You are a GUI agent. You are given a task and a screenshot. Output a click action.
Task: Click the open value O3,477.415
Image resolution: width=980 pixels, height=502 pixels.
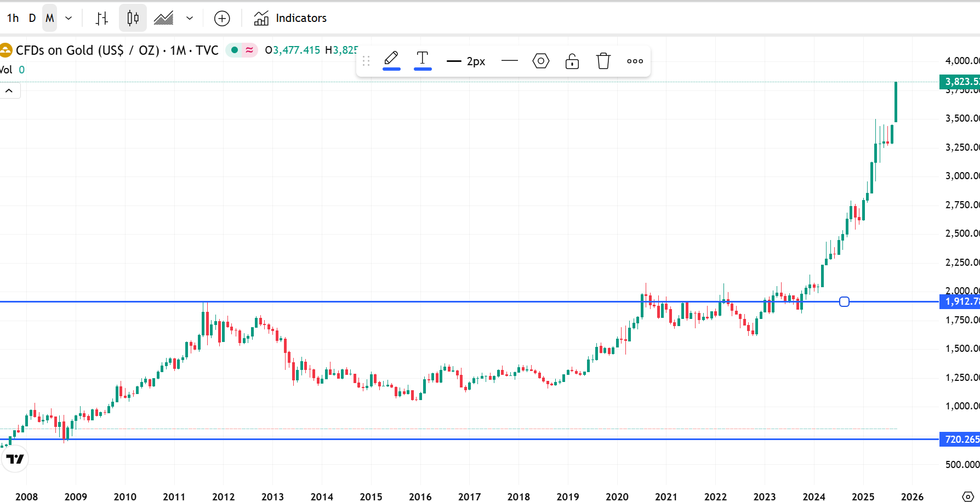point(293,50)
